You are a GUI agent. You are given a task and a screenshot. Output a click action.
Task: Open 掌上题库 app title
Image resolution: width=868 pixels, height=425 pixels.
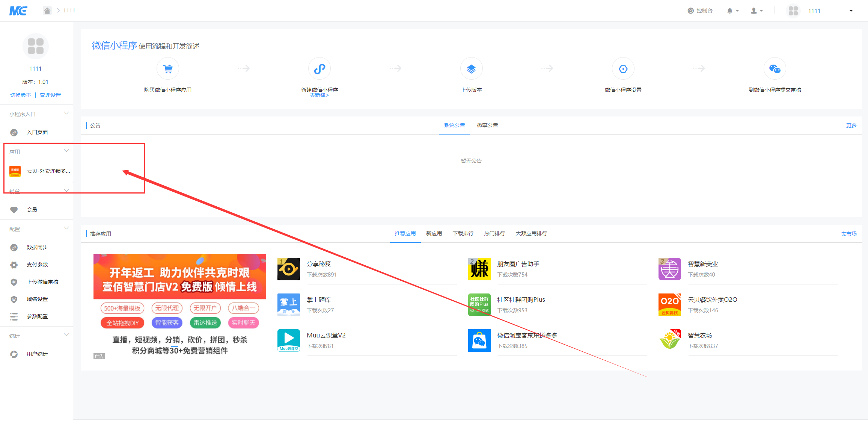[x=319, y=300]
